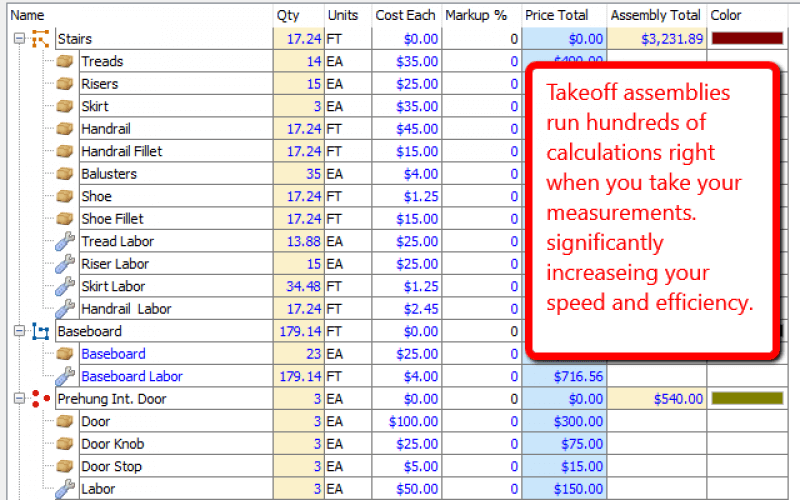Click the Handrail Labor cost $2.45
Image resolution: width=800 pixels, height=500 pixels.
tap(407, 309)
